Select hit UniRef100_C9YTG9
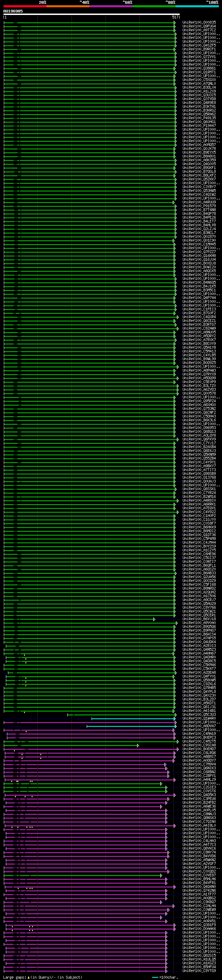The image size is (222, 980). pyautogui.click(x=199, y=971)
